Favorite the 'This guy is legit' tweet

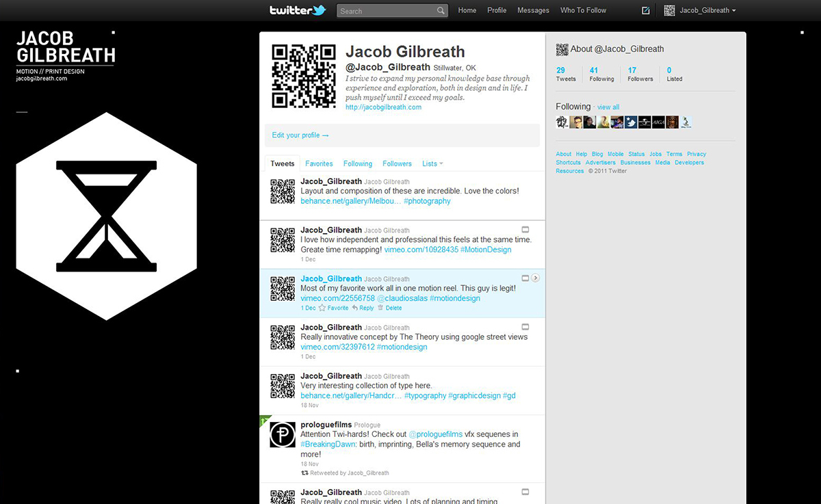coord(334,308)
